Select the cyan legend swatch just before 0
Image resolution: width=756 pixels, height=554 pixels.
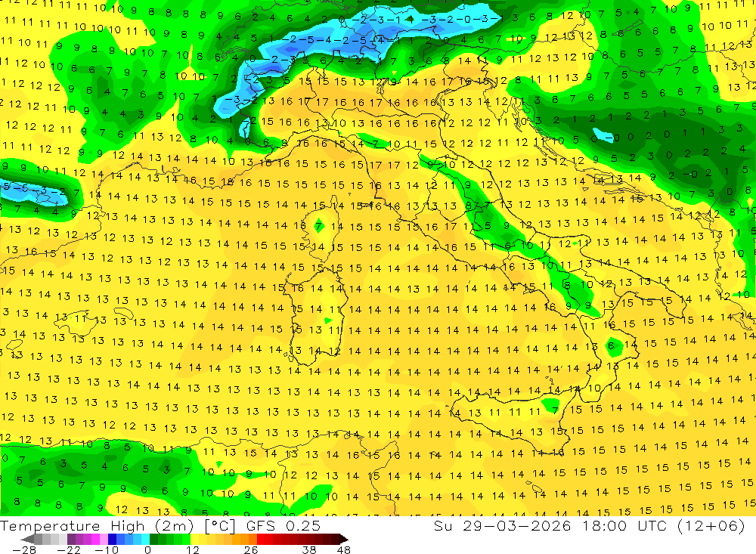[x=145, y=539]
